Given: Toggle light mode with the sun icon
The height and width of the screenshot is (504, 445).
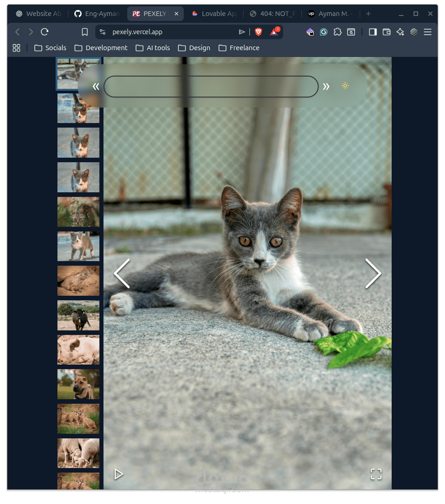Looking at the screenshot, I should coord(345,86).
